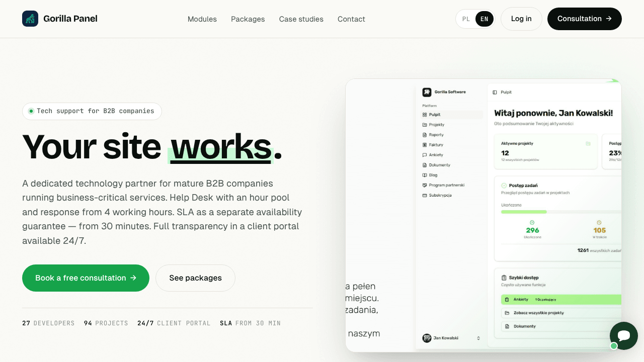Open the Packages page

click(x=248, y=19)
